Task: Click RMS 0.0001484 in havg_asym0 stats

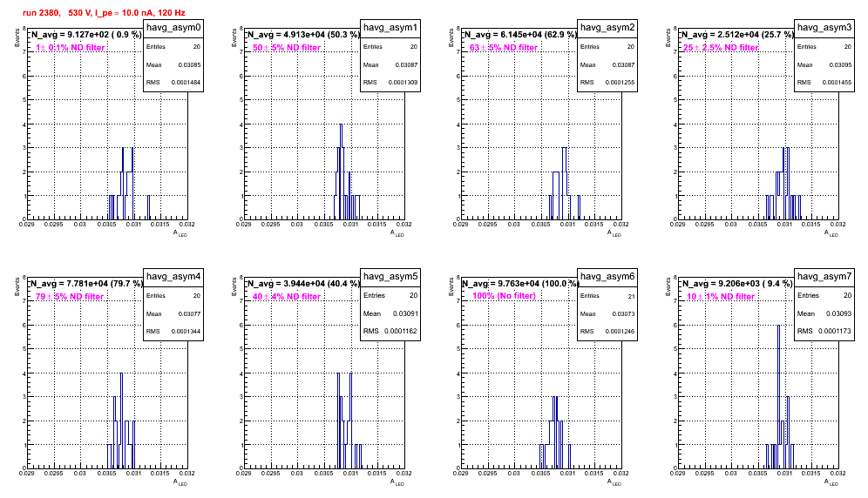Action: pyautogui.click(x=173, y=83)
